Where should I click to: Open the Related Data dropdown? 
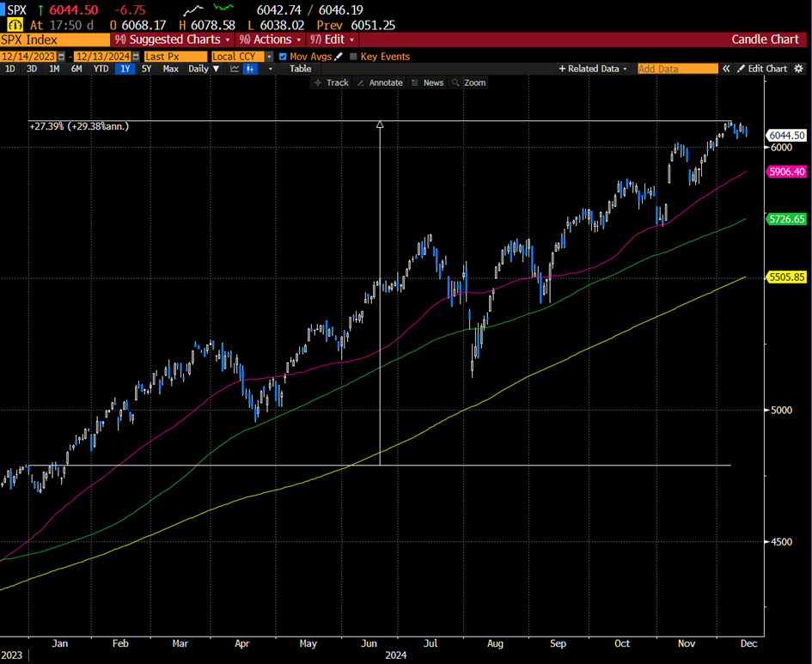[x=593, y=69]
